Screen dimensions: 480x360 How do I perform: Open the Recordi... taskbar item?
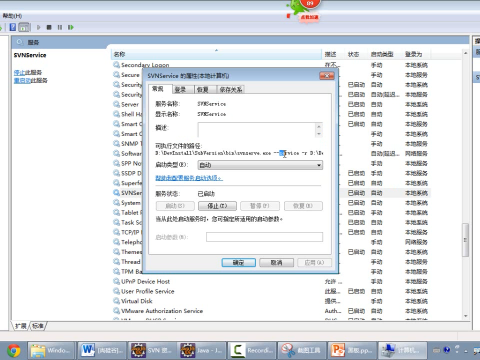coord(252,350)
